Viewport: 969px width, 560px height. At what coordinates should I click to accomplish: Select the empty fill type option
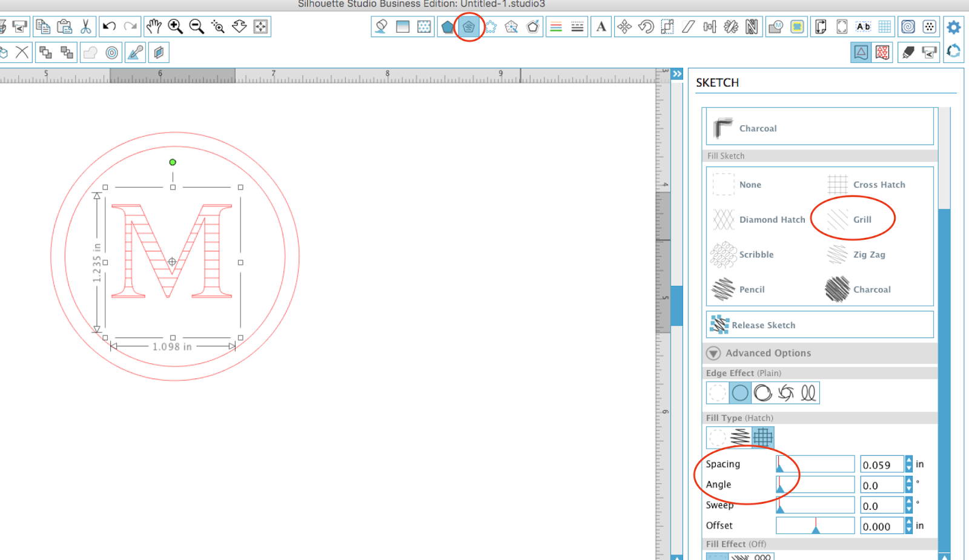(x=718, y=437)
